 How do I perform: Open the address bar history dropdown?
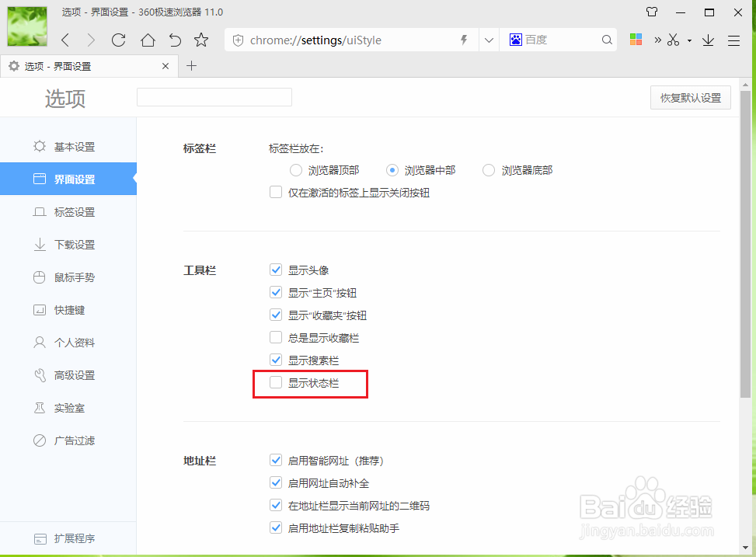coord(488,40)
